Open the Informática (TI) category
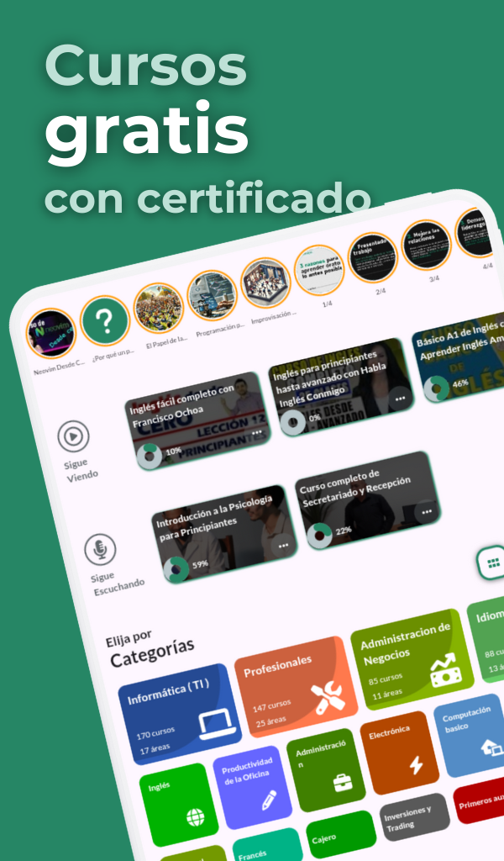504x861 pixels. pyautogui.click(x=180, y=714)
